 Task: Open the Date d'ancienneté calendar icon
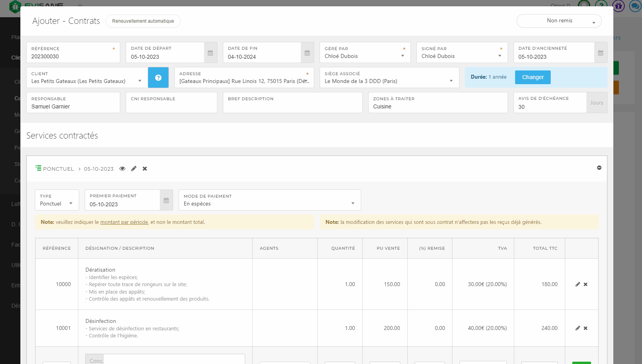coord(600,53)
